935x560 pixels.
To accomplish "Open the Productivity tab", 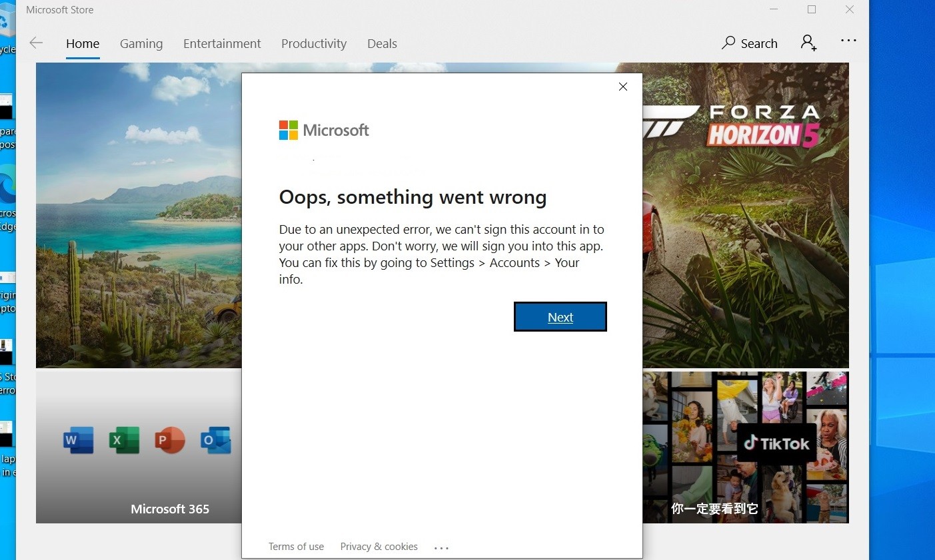I will pos(314,44).
